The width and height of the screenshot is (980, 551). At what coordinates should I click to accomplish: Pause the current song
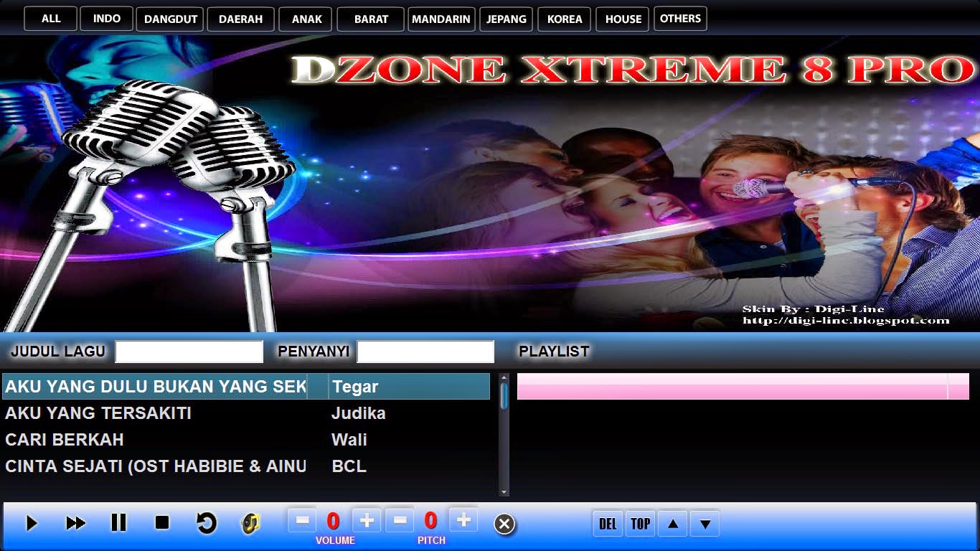click(118, 524)
